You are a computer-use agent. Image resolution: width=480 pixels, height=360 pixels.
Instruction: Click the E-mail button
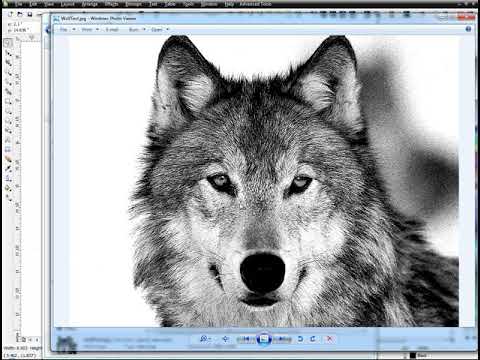112,29
